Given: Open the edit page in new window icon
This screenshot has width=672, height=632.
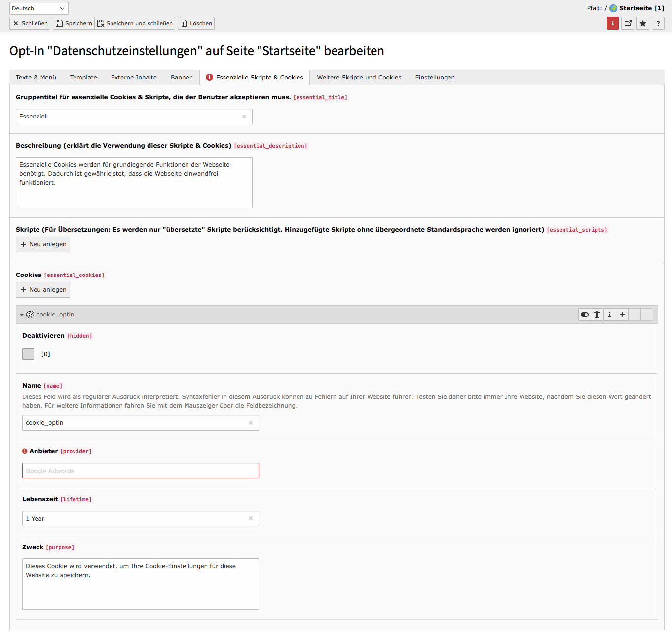Looking at the screenshot, I should (628, 23).
